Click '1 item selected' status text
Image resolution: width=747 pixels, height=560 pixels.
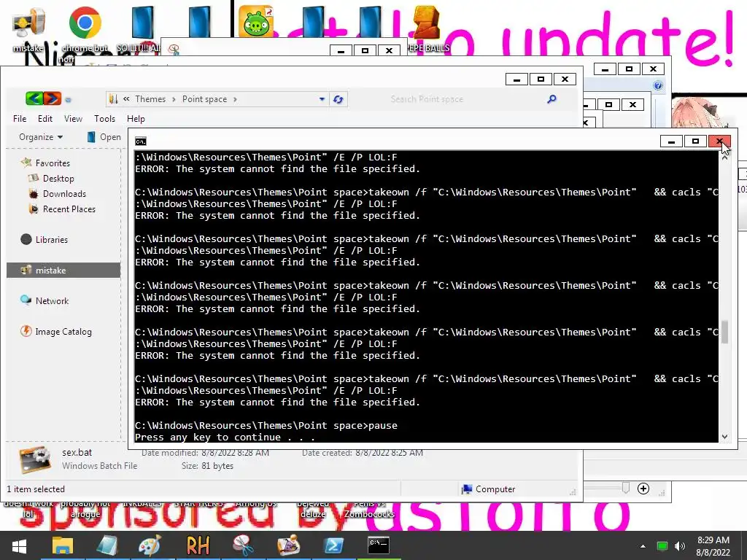36,489
